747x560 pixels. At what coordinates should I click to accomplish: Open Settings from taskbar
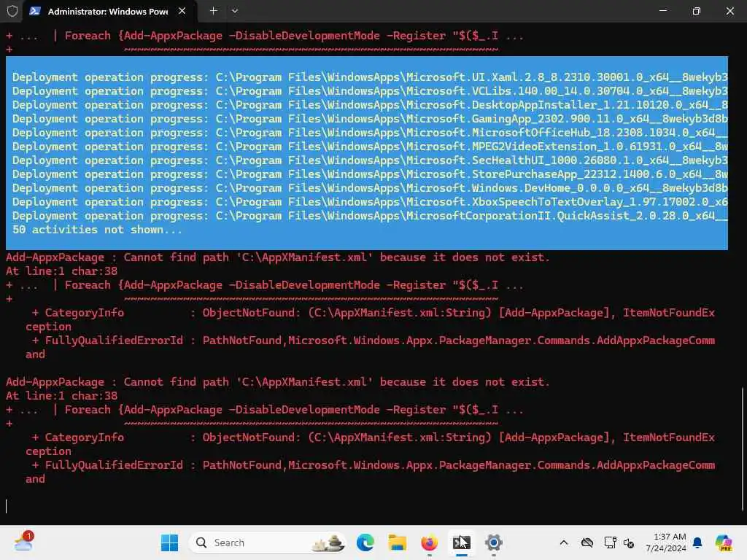click(x=494, y=542)
